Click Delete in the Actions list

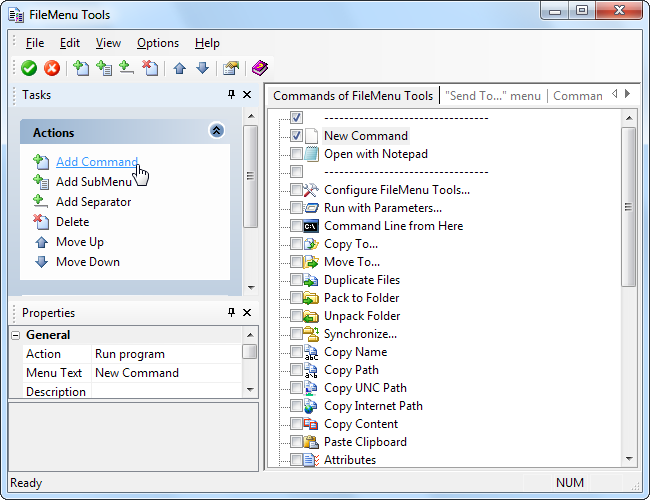point(73,222)
